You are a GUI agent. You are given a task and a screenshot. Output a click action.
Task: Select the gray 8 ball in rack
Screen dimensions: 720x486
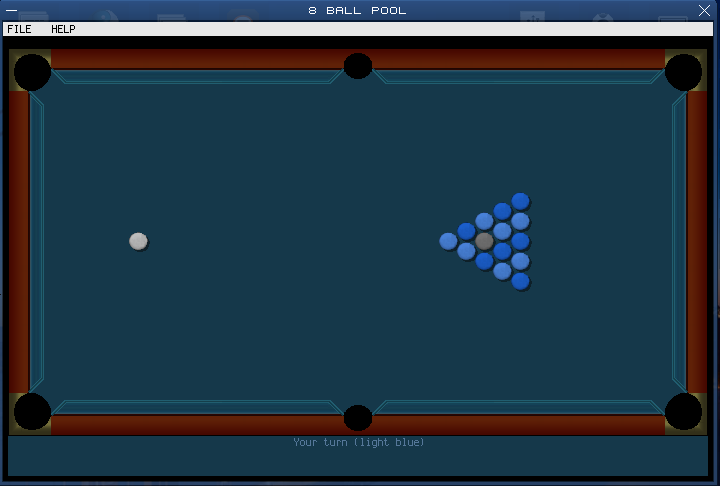(484, 241)
